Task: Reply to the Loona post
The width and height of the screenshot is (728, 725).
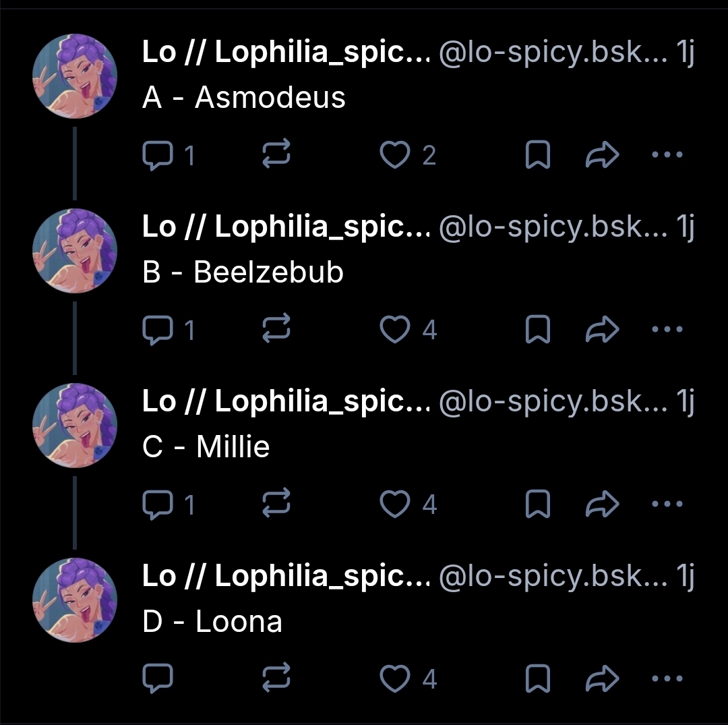Action: pyautogui.click(x=158, y=678)
